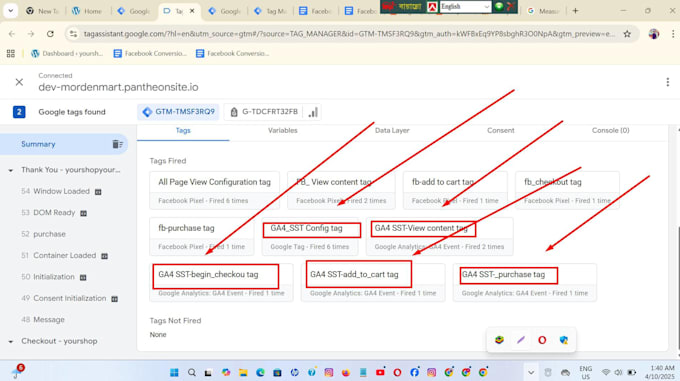Bookmark this page with the star icon
Screen dimensions: 680x381
click(x=627, y=34)
